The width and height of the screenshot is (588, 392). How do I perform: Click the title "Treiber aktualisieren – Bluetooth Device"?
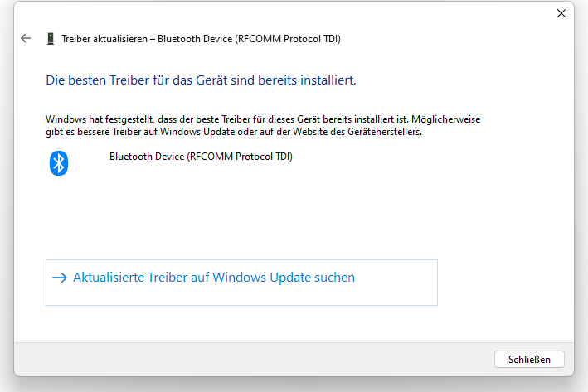[x=201, y=39]
